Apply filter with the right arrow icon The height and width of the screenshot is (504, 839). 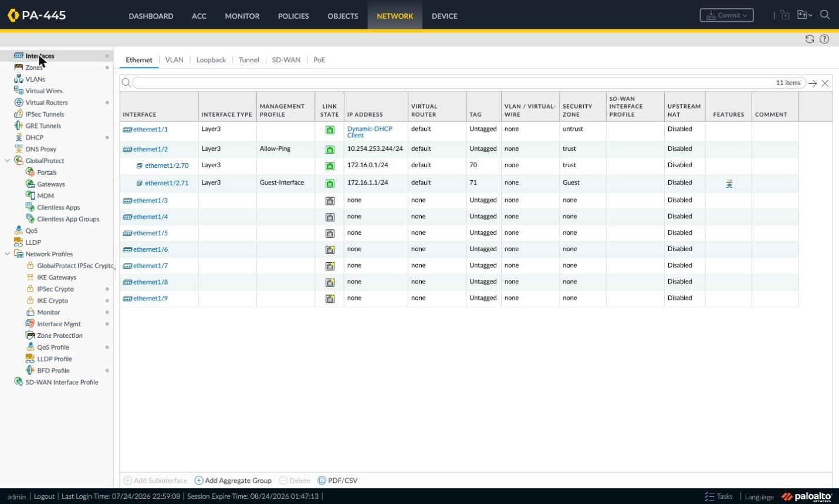click(813, 83)
